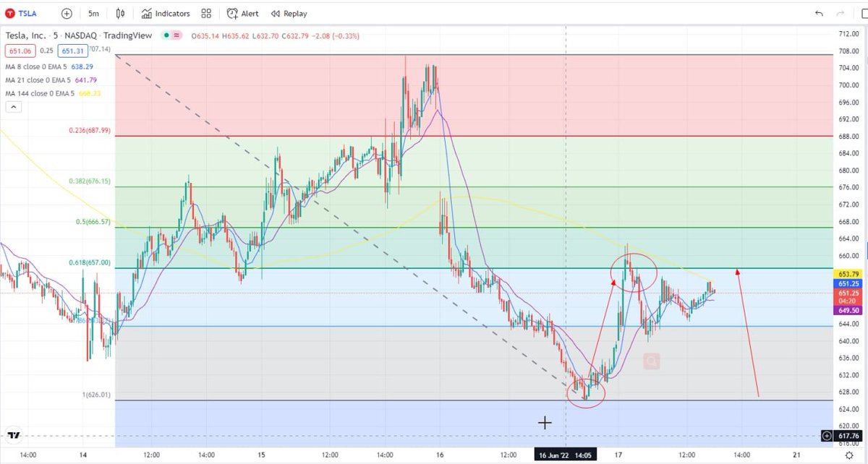Click the 16 Jun '22 14:05 timestamp label
868x464 pixels.
565,455
